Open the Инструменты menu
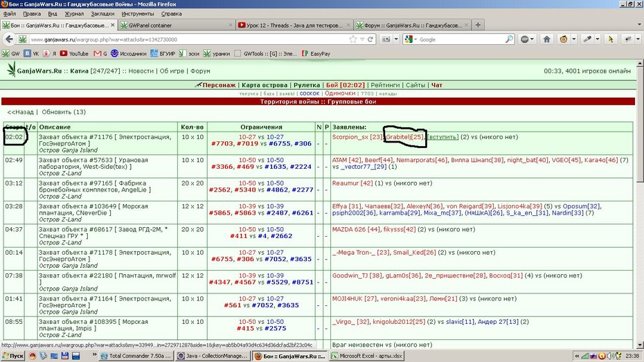Image resolution: width=644 pixels, height=362 pixels. [138, 14]
